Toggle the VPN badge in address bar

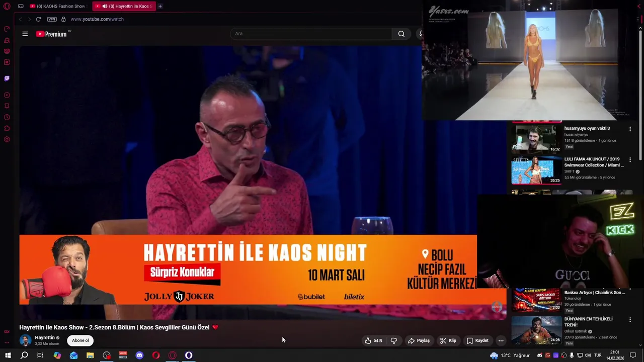[x=52, y=19]
